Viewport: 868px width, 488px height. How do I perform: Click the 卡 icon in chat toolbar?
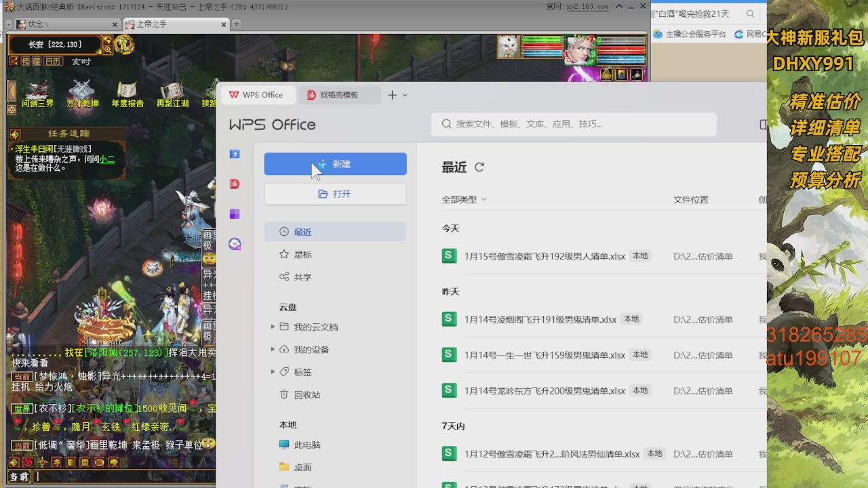56,462
